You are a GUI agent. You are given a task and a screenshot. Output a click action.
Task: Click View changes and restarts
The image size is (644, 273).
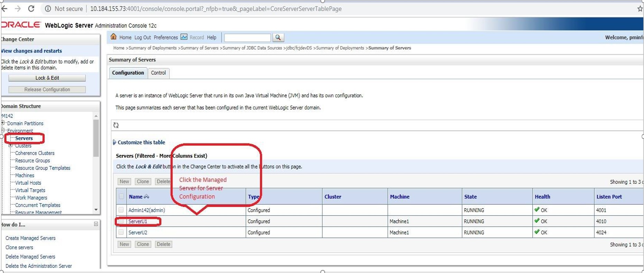tap(31, 51)
